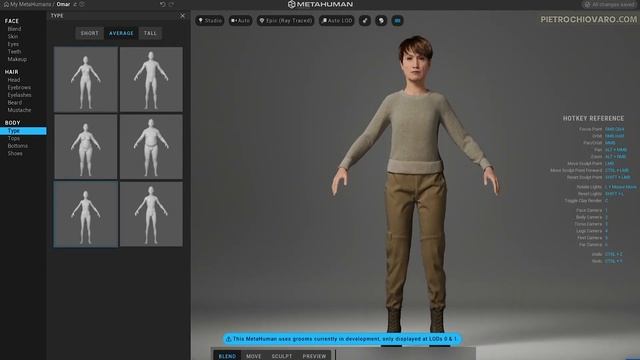Open the Eyebrows hair section
640x360 pixels.
[19, 87]
